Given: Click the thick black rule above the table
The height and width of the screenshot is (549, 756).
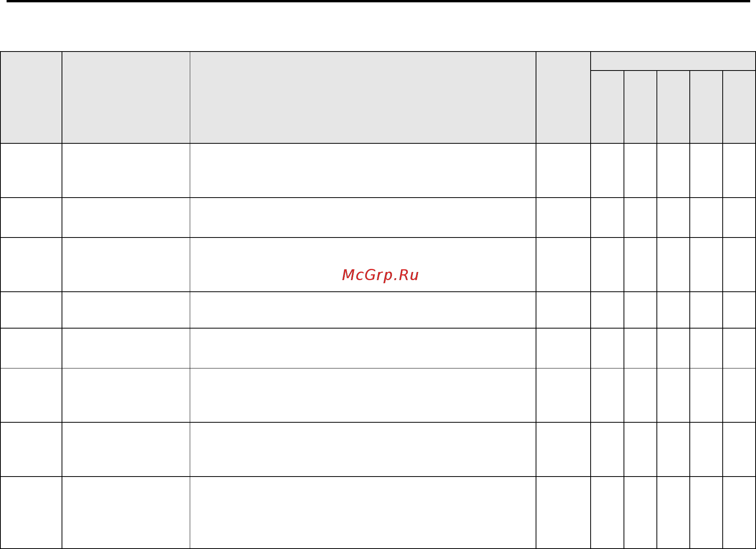Looking at the screenshot, I should (379, 1).
